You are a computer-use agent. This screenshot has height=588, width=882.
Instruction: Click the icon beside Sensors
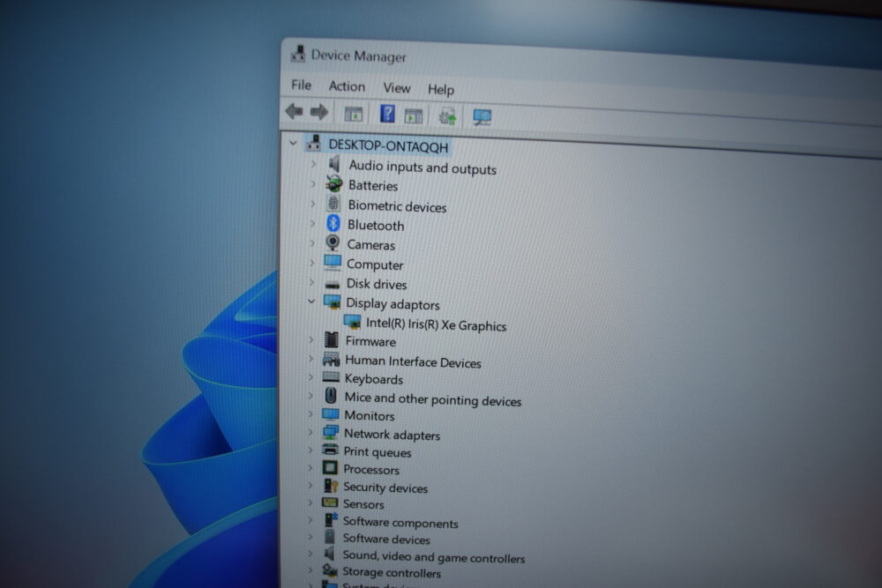(330, 502)
